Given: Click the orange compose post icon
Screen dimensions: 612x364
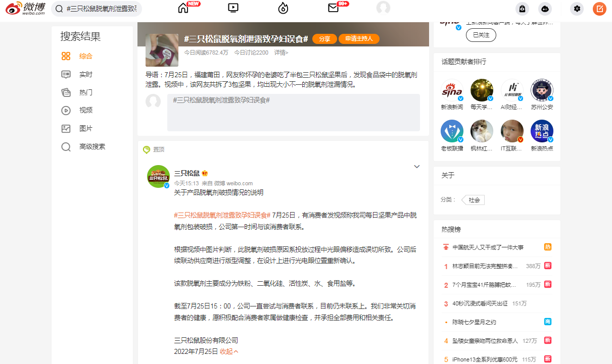Looking at the screenshot, I should 599,9.
